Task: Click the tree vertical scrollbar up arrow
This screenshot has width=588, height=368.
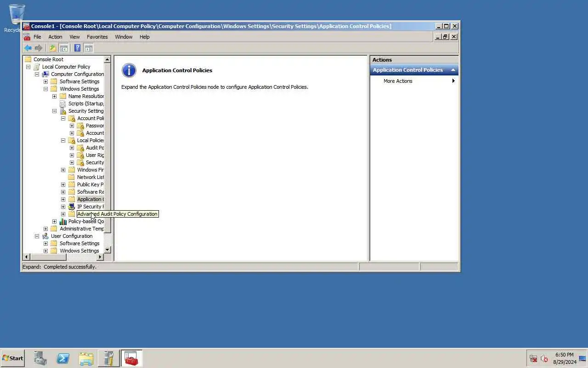Action: [107, 59]
